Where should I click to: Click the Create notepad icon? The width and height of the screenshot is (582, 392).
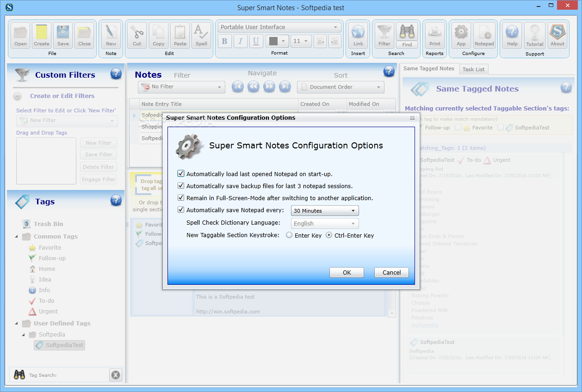[x=42, y=36]
